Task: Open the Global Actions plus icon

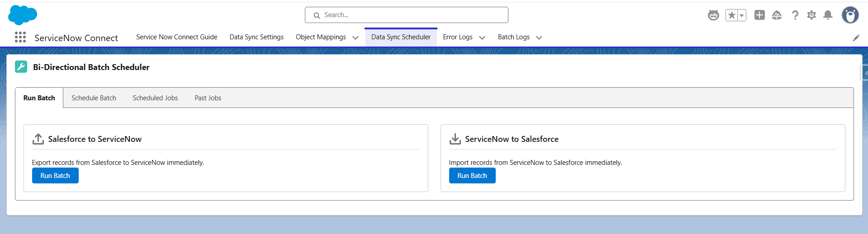Action: coord(759,15)
